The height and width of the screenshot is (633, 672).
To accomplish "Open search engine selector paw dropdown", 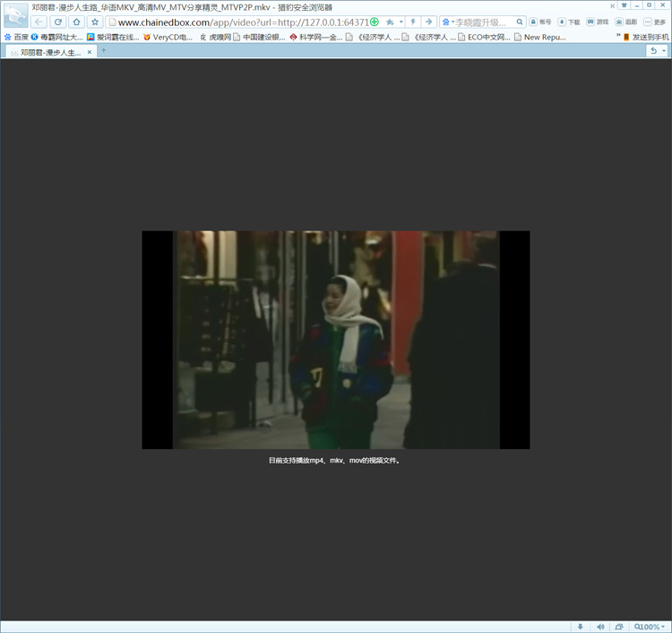I will coord(448,22).
